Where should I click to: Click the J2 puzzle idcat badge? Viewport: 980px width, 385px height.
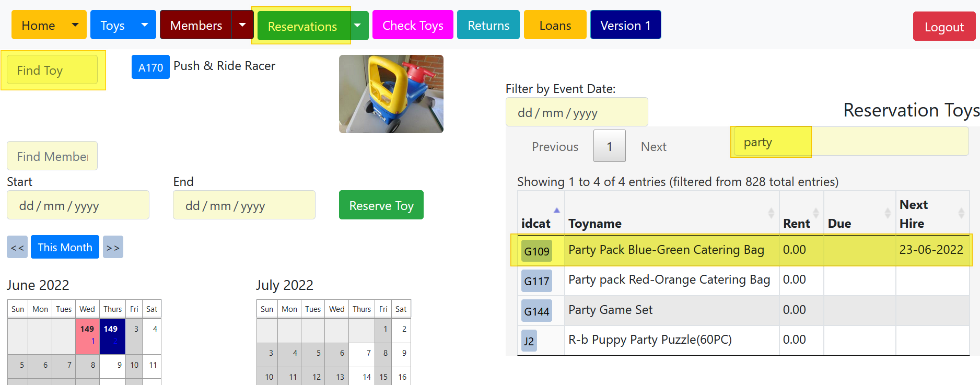[529, 341]
